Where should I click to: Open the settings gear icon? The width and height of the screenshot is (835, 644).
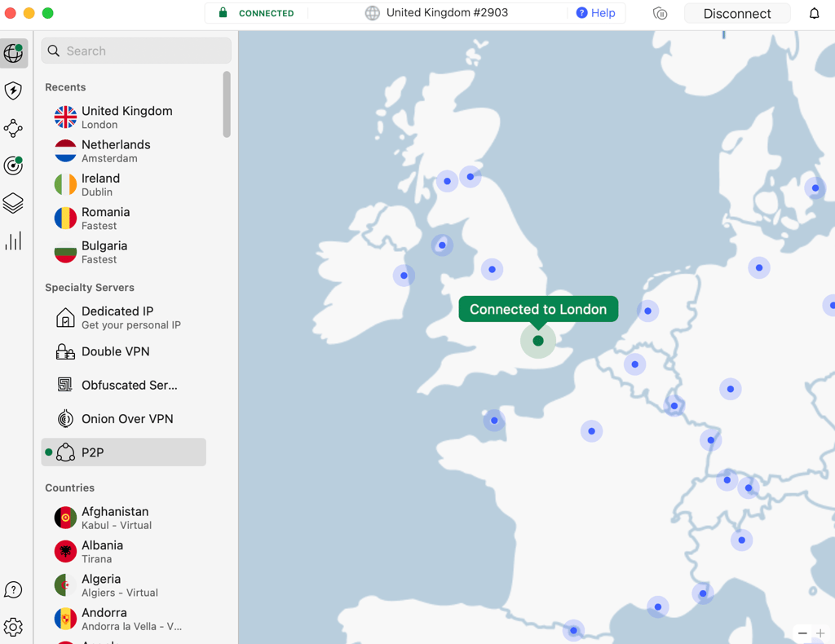[x=13, y=627]
